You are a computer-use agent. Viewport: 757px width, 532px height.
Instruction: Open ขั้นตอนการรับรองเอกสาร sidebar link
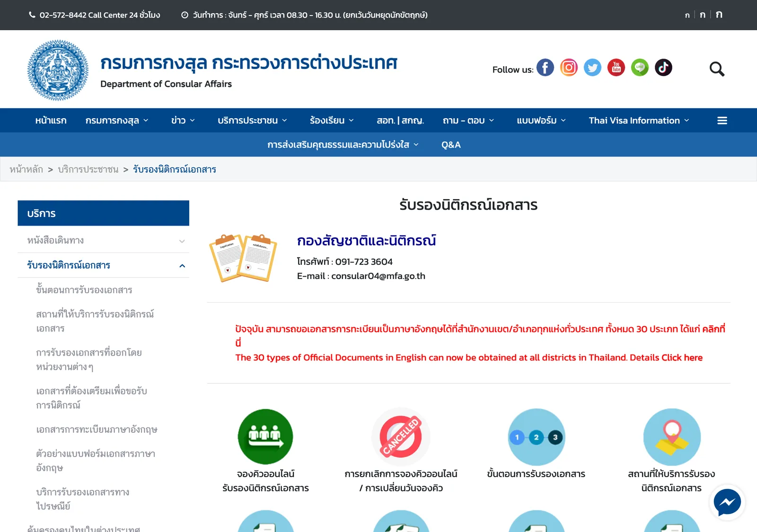click(x=84, y=290)
